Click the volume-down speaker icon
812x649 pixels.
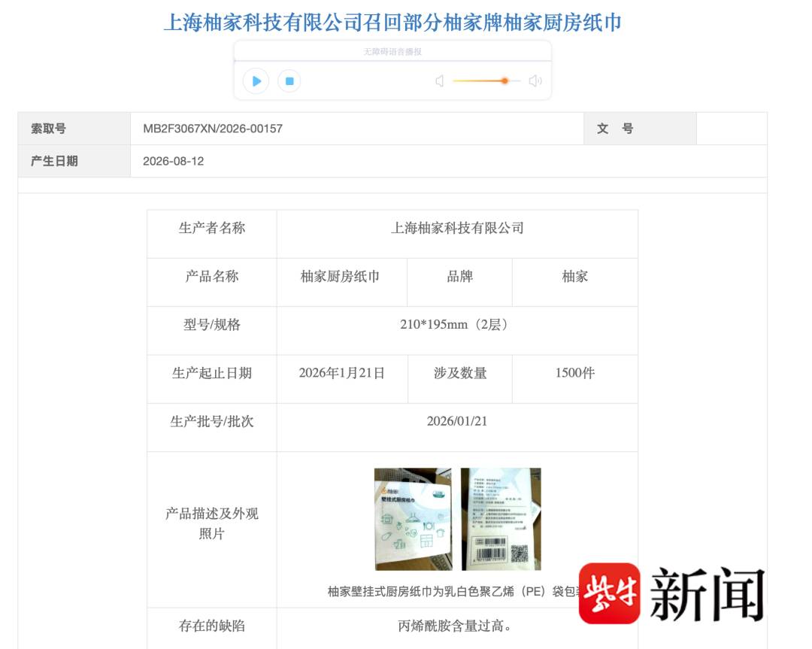pyautogui.click(x=440, y=80)
